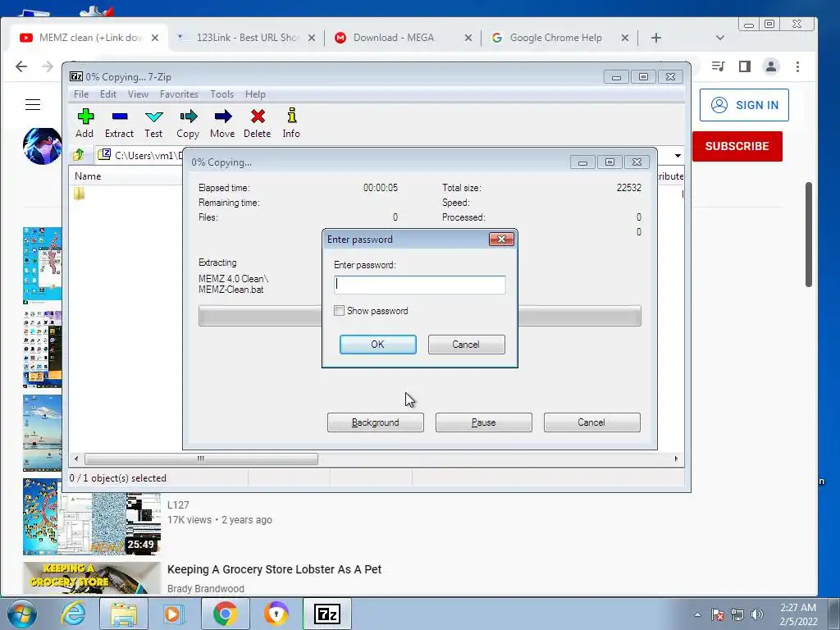Open the Tools menu in 7-Zip
This screenshot has height=630, width=840.
(x=221, y=94)
